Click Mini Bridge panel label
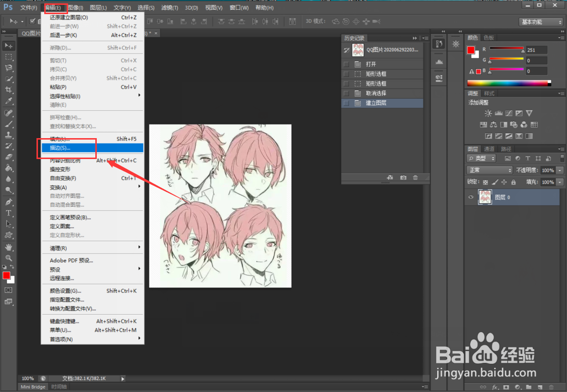The width and height of the screenshot is (567, 392). tap(33, 387)
